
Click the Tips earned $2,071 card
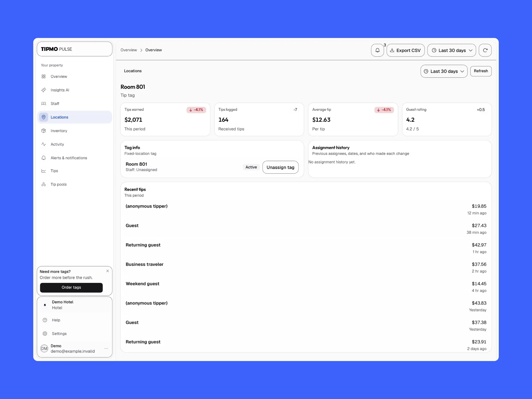[x=165, y=119]
